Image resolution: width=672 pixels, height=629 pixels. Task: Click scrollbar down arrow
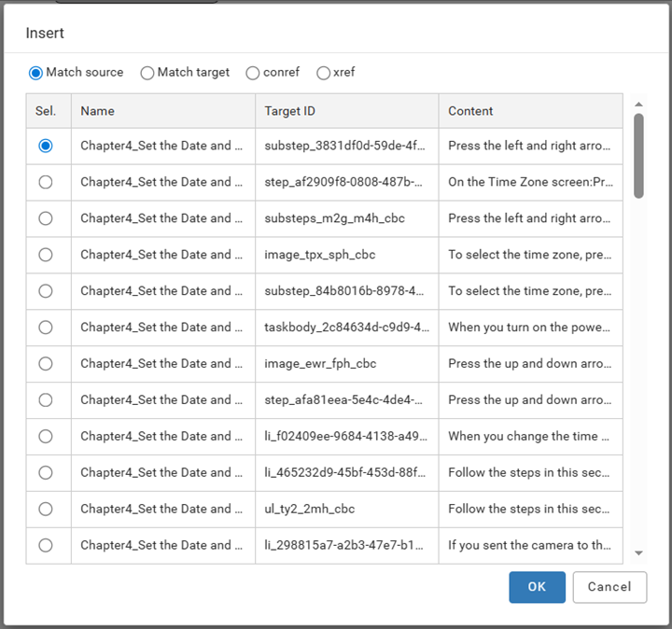pos(638,553)
